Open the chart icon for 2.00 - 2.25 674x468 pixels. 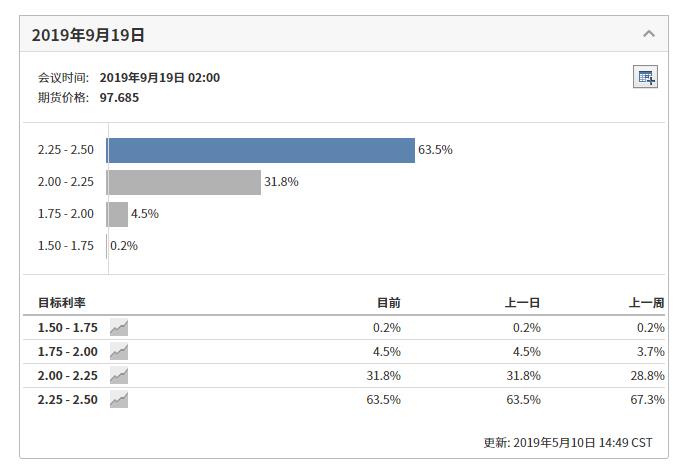click(119, 375)
